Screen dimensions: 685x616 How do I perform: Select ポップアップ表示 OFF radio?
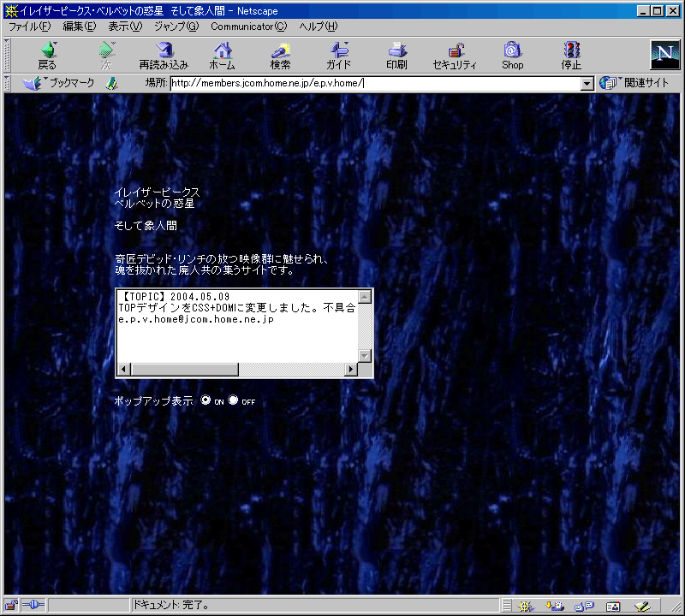coord(233,400)
